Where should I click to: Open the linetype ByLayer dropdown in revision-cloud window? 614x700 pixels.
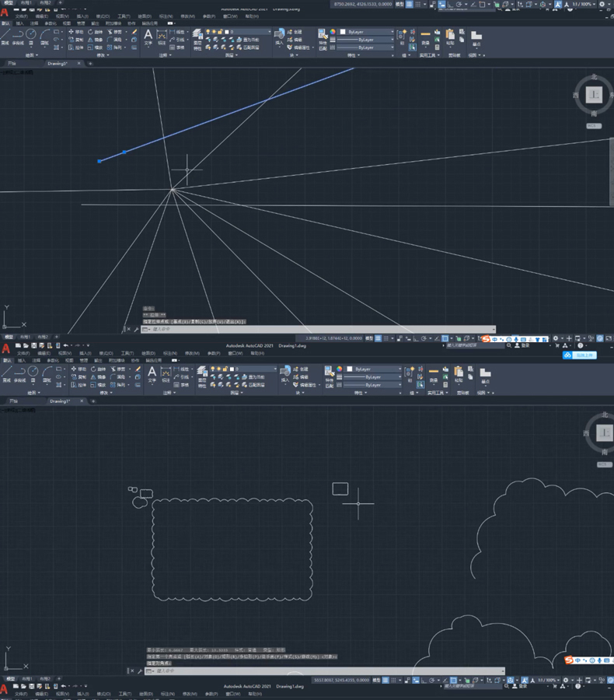pos(372,385)
